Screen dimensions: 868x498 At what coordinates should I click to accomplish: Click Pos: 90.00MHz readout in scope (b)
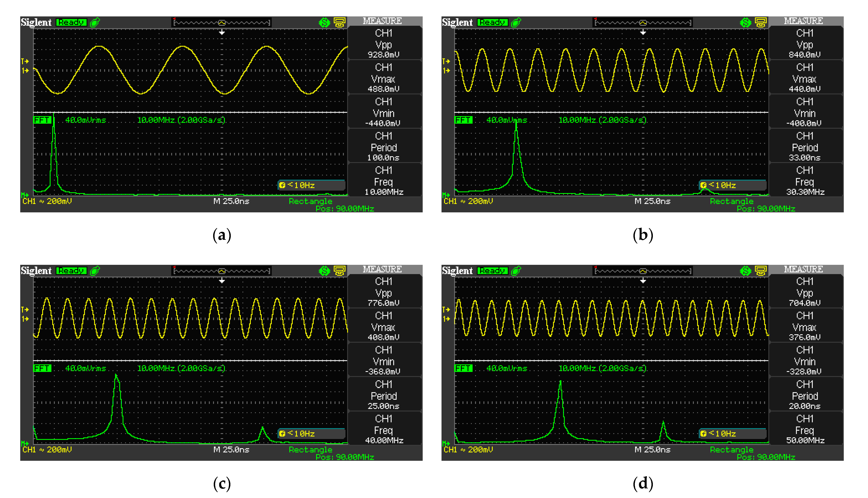pos(766,209)
